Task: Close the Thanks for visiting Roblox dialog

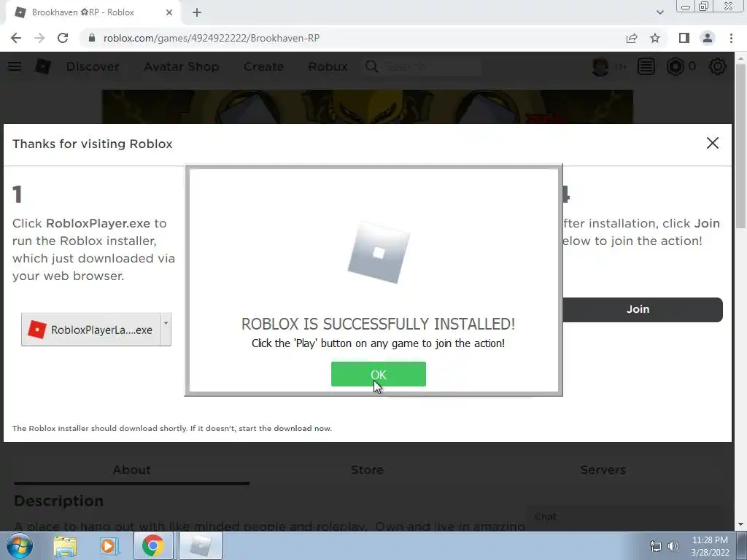Action: point(712,143)
